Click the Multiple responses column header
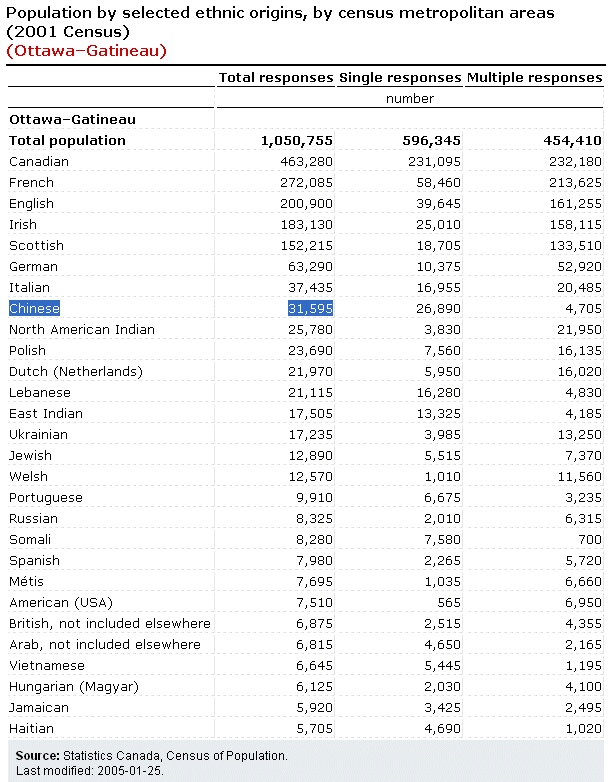 tap(534, 77)
